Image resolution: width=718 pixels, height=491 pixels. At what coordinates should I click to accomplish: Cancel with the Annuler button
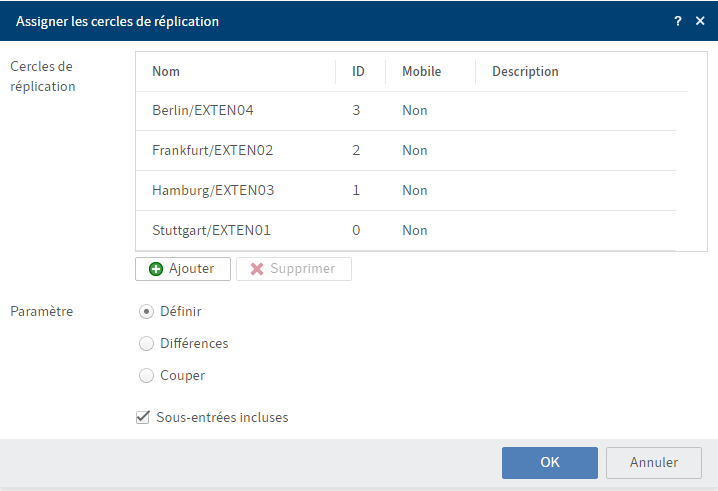point(653,463)
